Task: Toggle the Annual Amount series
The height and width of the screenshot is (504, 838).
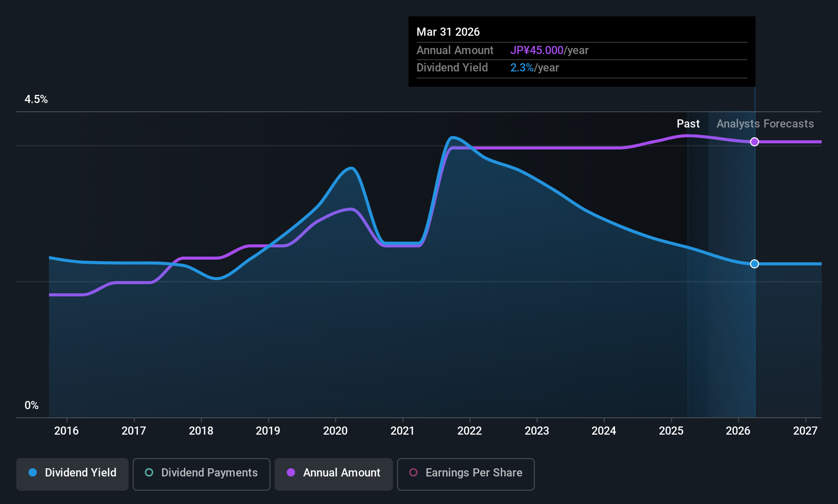Action: [x=334, y=474]
